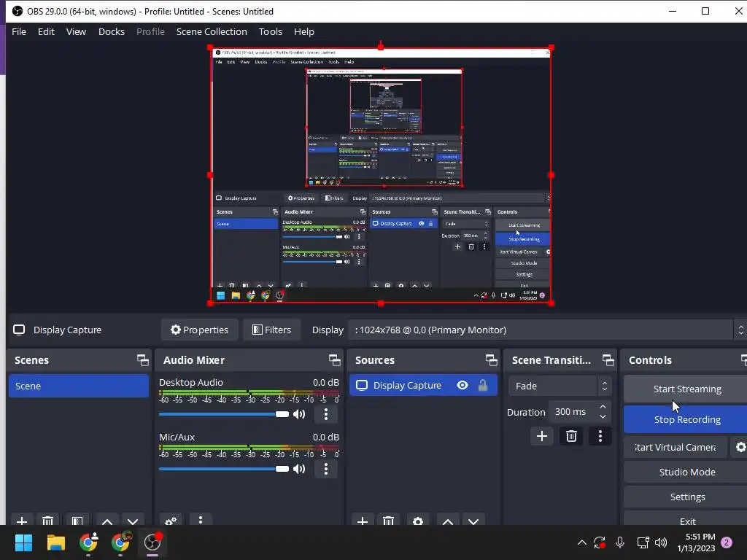Pop out the Scene Transitions dock icon
The height and width of the screenshot is (560, 747).
[x=608, y=360]
